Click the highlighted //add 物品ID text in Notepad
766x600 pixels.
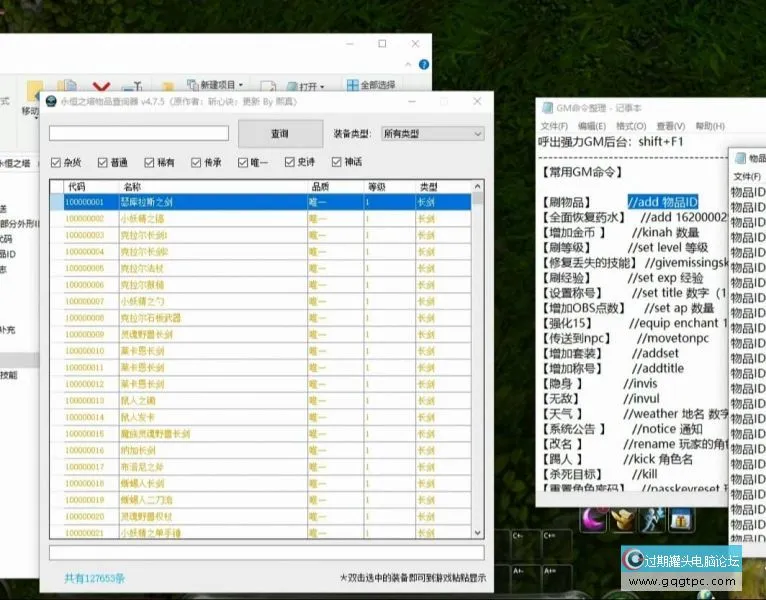click(663, 202)
